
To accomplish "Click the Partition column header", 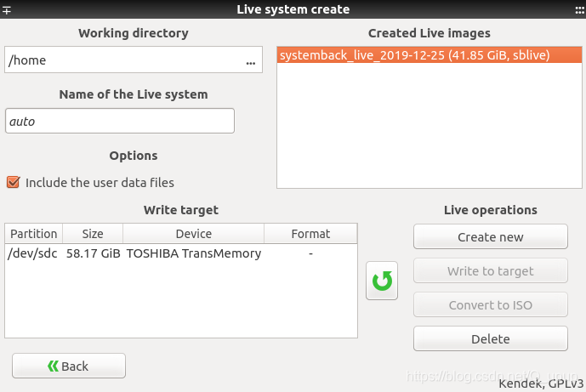I will pos(34,234).
